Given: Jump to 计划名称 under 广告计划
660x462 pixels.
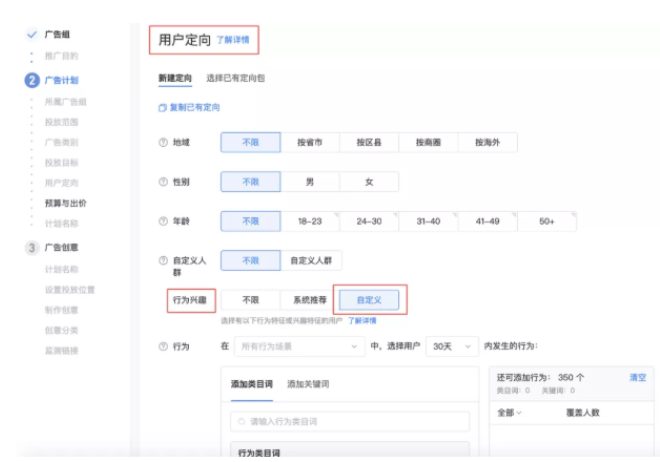Looking at the screenshot, I should (61, 223).
